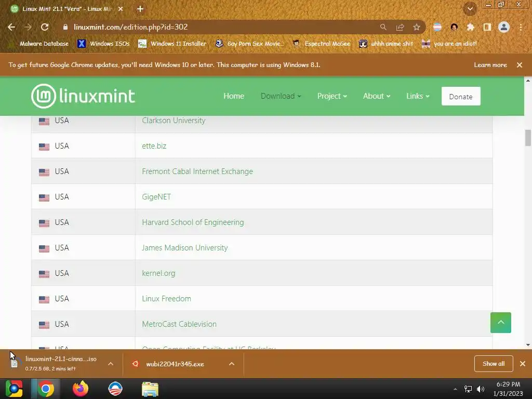532x399 pixels.
Task: Expand the About menu
Action: [377, 96]
